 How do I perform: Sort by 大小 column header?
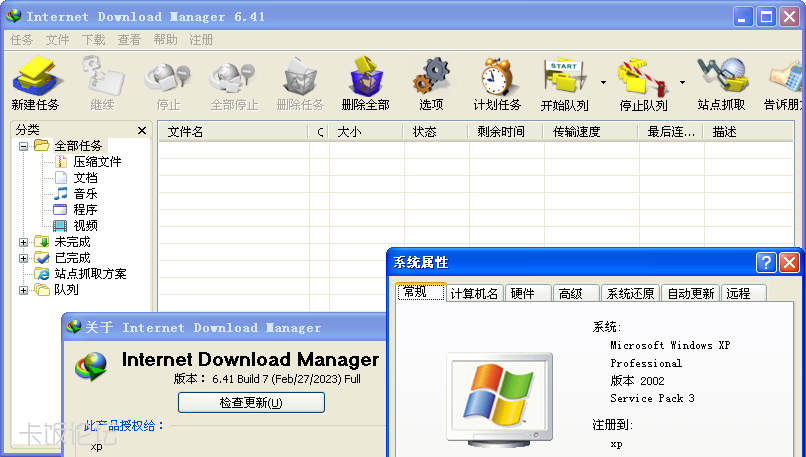point(366,132)
